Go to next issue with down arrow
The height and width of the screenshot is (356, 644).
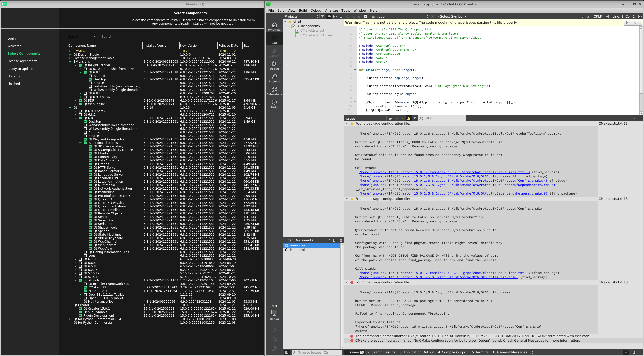tap(403, 118)
